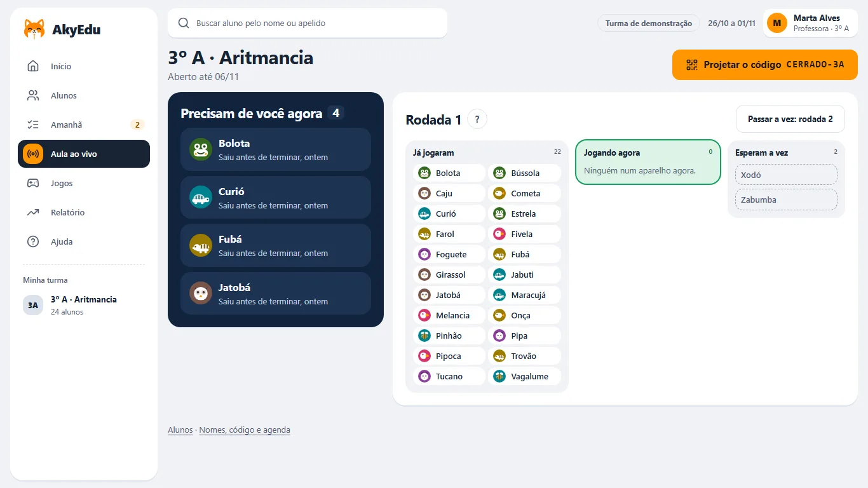868x488 pixels.
Task: Click the Jogando agora empty panel
Action: tap(648, 162)
